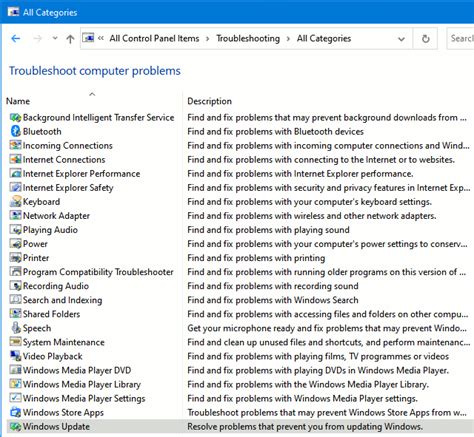The image size is (474, 437).
Task: Expand the breadcrumb double chevron
Action: (x=101, y=38)
